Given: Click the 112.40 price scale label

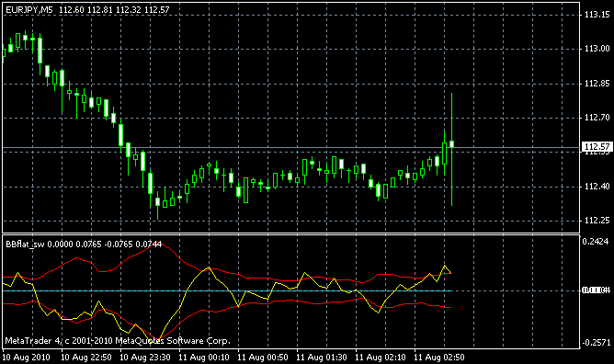Looking at the screenshot, I should 597,187.
